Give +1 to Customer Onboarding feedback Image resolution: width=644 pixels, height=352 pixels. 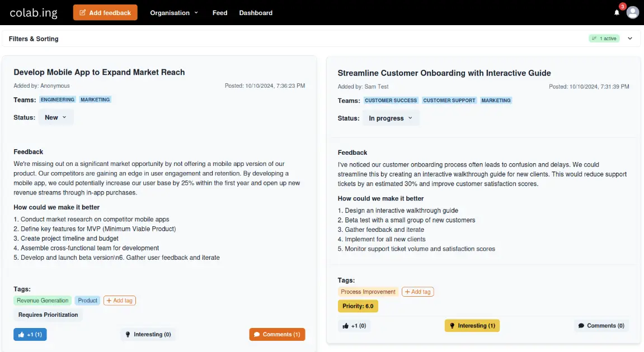click(x=354, y=326)
